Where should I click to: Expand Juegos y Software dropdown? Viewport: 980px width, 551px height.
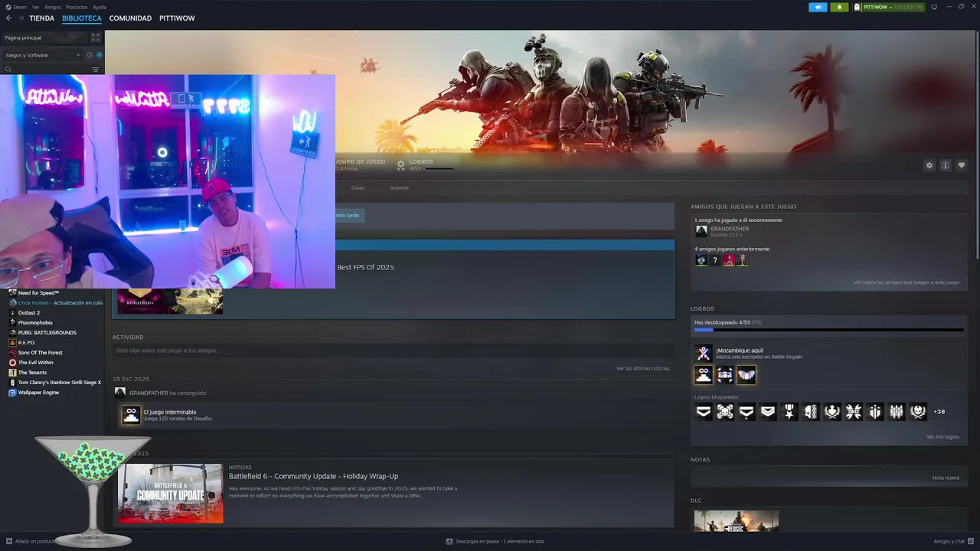pos(41,55)
